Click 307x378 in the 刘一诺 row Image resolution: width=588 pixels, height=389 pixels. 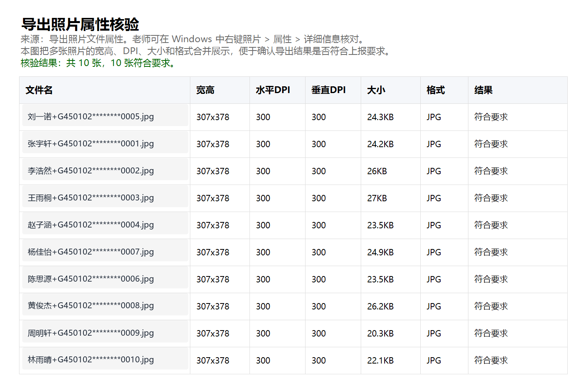pyautogui.click(x=213, y=117)
